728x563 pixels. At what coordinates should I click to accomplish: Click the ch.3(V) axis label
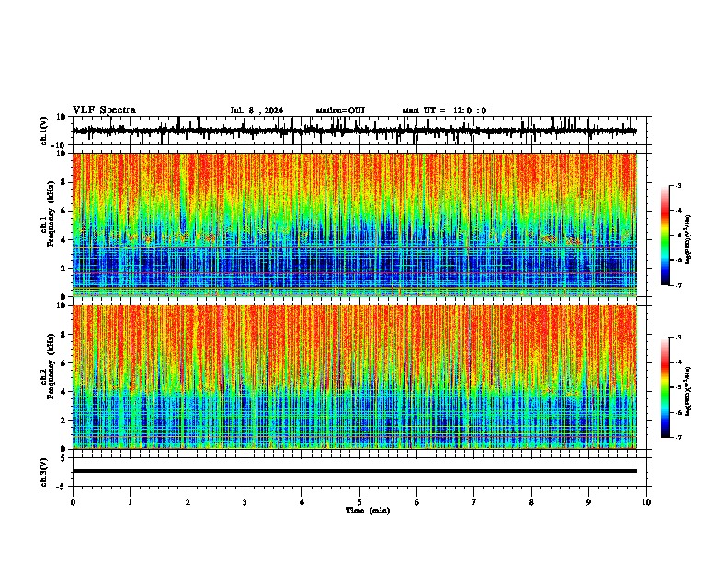pyautogui.click(x=44, y=472)
